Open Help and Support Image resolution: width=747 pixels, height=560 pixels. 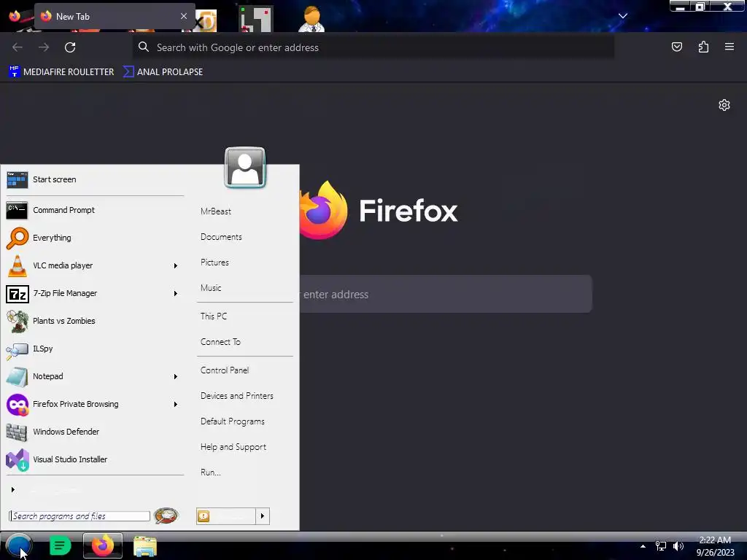coord(233,447)
